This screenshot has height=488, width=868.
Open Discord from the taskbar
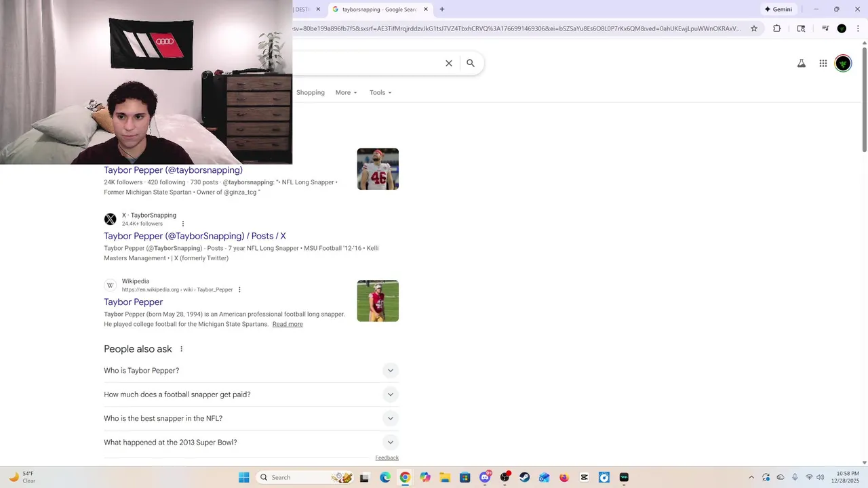coord(485,477)
